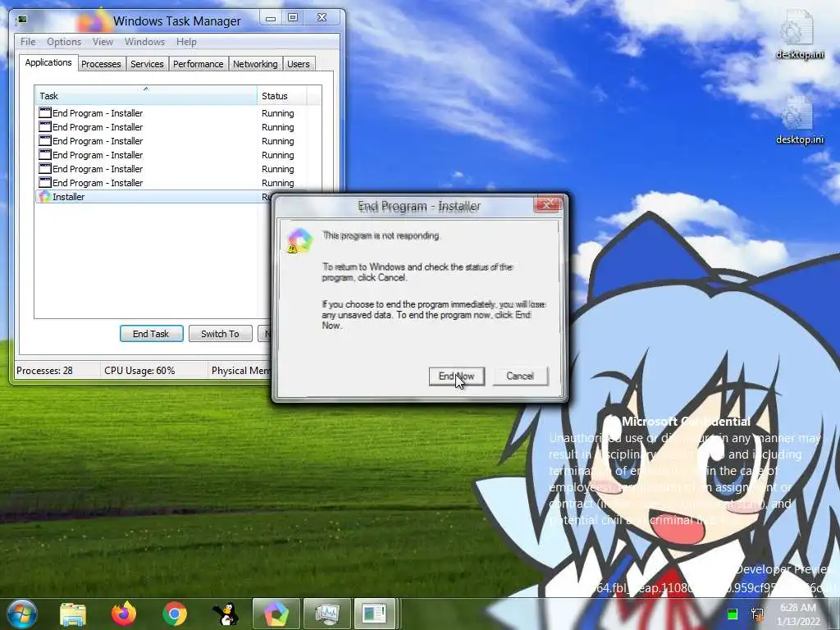Switch to the Installer taskbar button
This screenshot has width=840, height=630.
click(276, 614)
